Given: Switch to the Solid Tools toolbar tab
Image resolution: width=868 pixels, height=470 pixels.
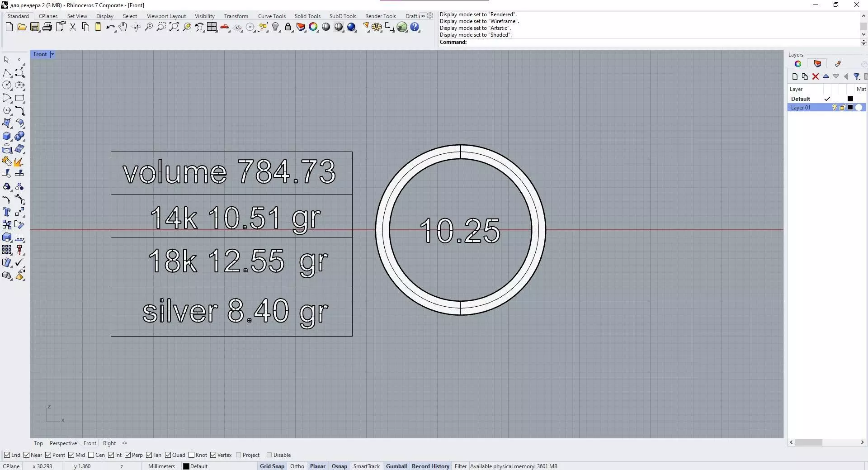Looking at the screenshot, I should coord(307,16).
